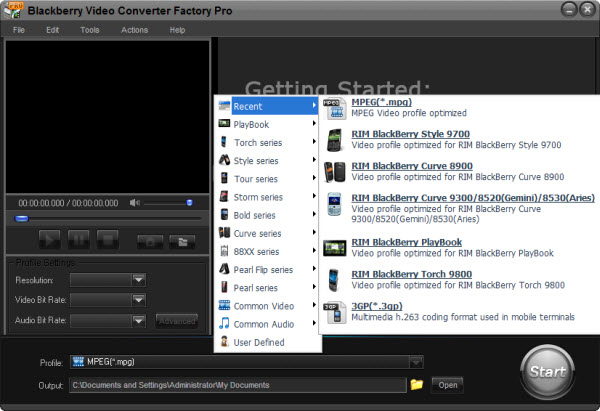Choose the RIM BlackBerry Curve 9300/8520(Gemini)/8530(Aries) link
Viewport: 600px width, 411px height.
473,198
